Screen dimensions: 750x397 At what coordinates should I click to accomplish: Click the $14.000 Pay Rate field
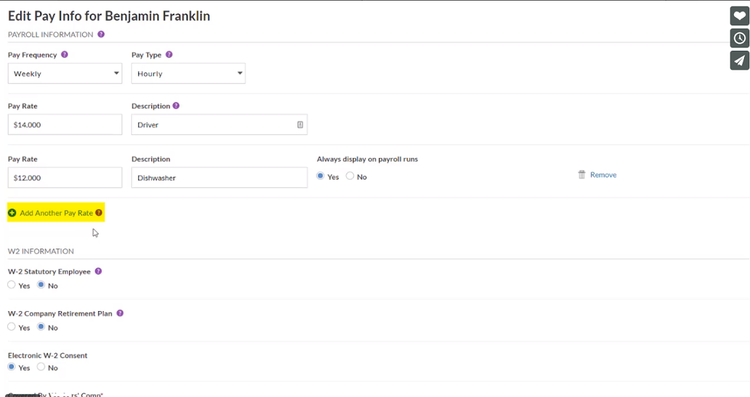pyautogui.click(x=65, y=125)
